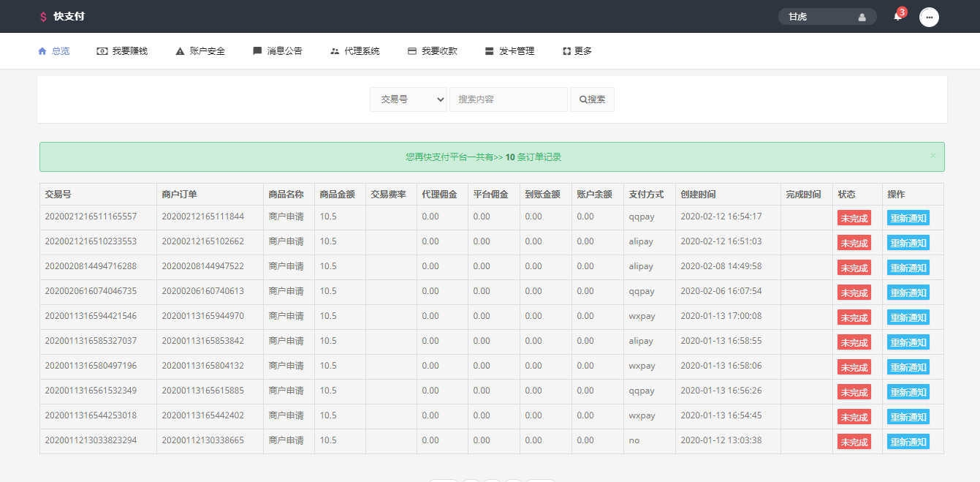This screenshot has height=482, width=980.
Task: Click created time 2020-01-13 16:58:55
Action: pos(721,341)
